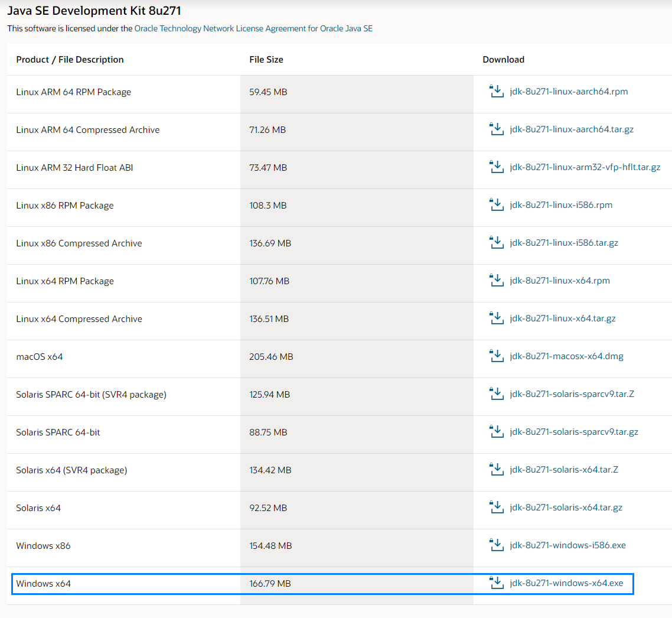This screenshot has width=672, height=618.
Task: Select 'Linux x64 RPM Package' text
Action: [x=65, y=281]
